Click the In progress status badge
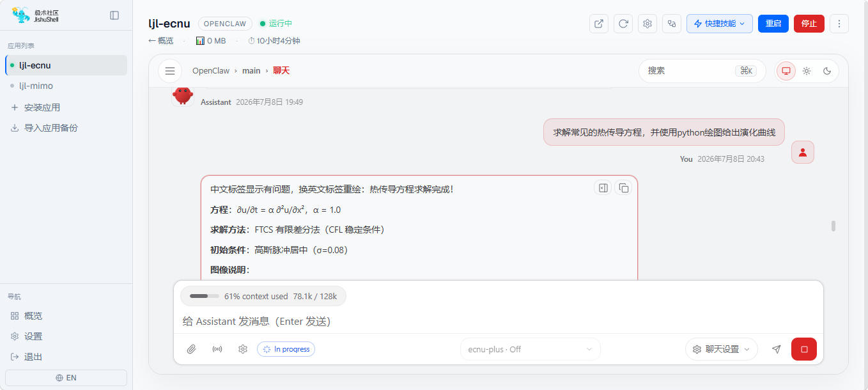868x390 pixels. [286, 349]
